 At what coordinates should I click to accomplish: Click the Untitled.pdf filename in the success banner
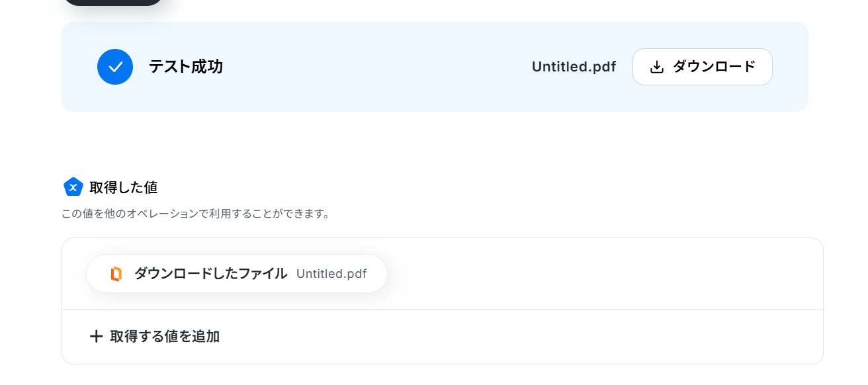pyautogui.click(x=574, y=67)
